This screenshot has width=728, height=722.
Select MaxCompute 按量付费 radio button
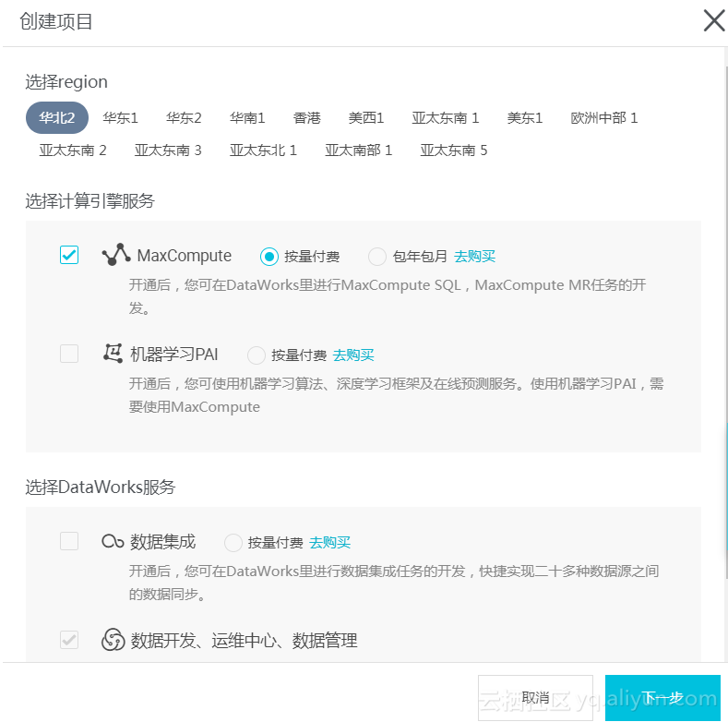[x=269, y=257]
